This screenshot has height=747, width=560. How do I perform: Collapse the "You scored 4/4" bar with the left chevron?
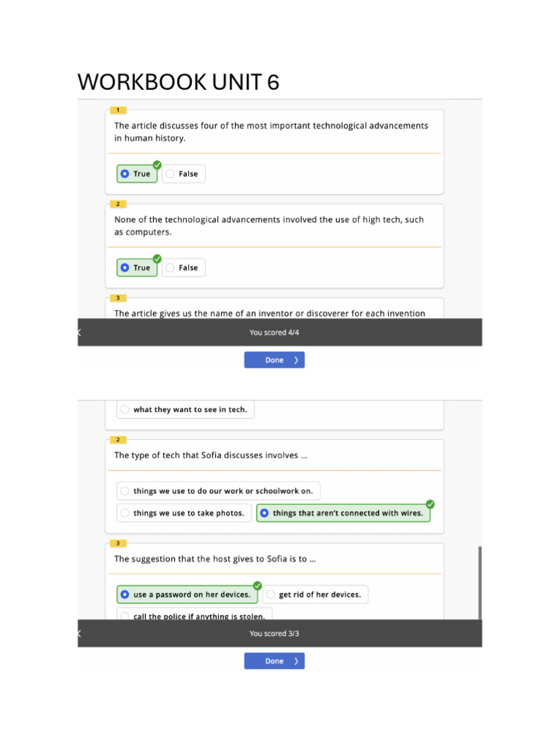pos(79,333)
